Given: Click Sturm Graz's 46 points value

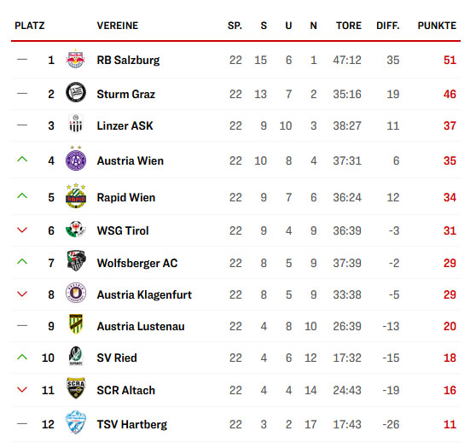Looking at the screenshot, I should [450, 94].
